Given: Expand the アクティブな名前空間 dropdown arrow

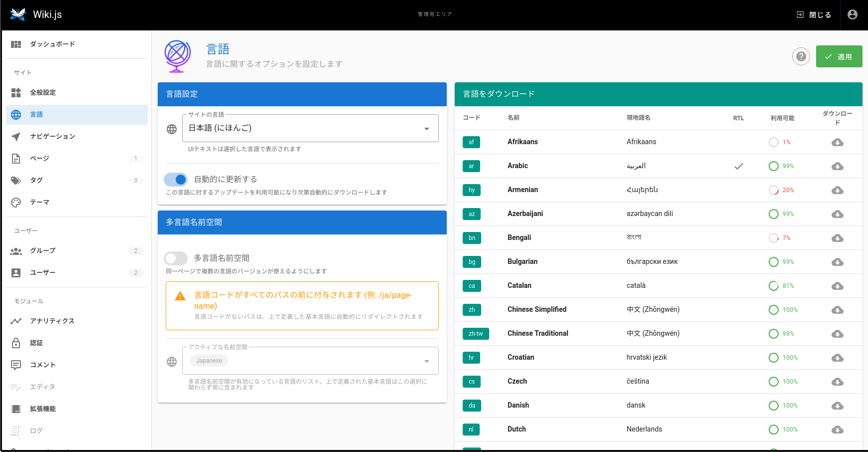Looking at the screenshot, I should click(x=426, y=361).
